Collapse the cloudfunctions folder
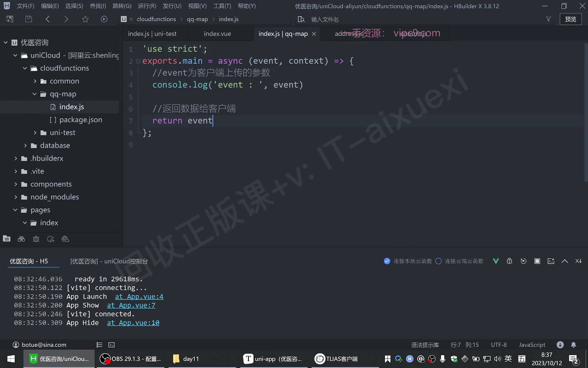This screenshot has height=368, width=588. [x=25, y=68]
